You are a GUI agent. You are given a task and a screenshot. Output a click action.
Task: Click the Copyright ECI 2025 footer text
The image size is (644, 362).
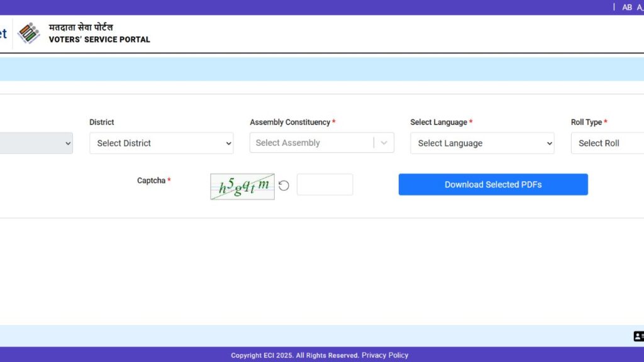click(296, 355)
